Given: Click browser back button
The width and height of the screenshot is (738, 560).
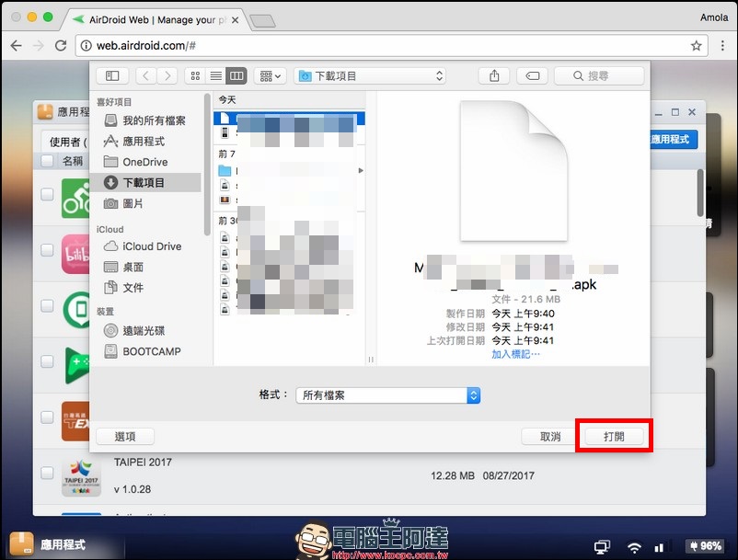Looking at the screenshot, I should click(17, 46).
